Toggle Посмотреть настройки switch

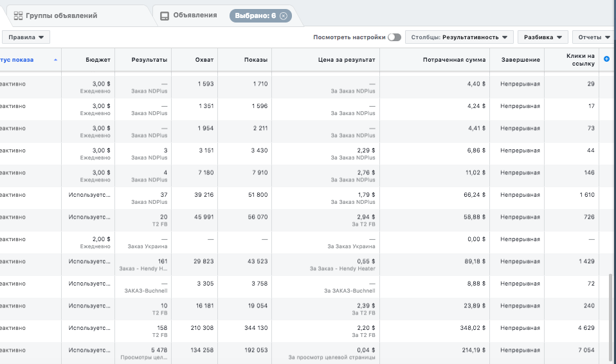click(394, 37)
